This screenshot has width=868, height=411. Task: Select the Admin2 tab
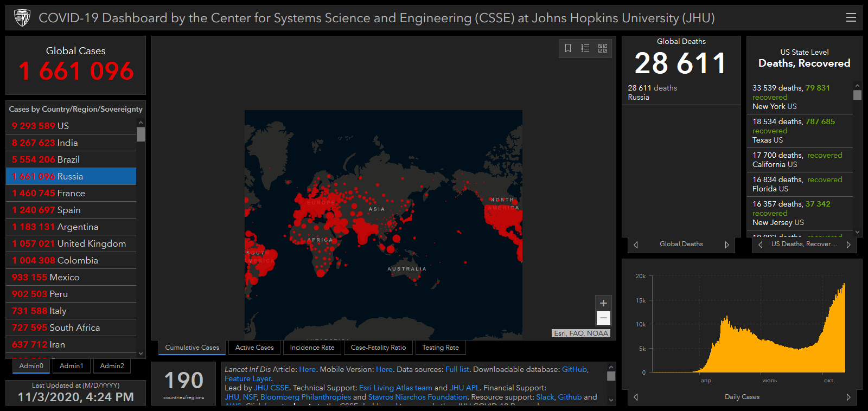tap(112, 366)
